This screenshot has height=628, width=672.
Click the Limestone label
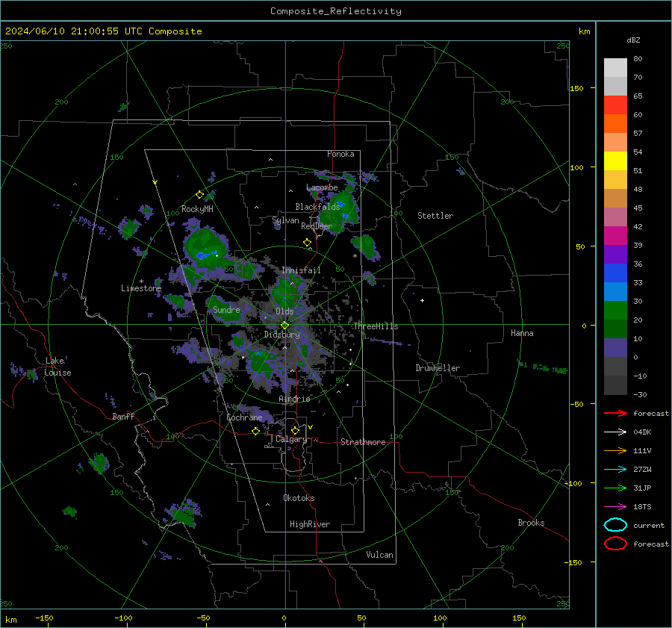(x=141, y=288)
